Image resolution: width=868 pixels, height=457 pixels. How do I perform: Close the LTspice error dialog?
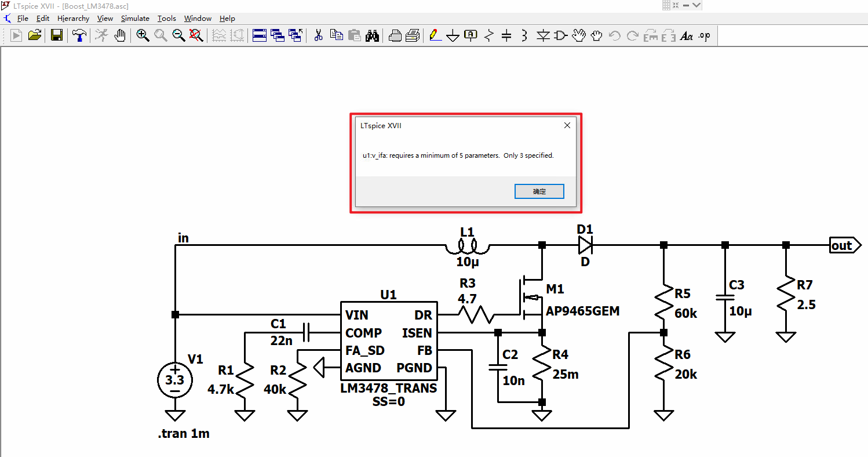[567, 125]
